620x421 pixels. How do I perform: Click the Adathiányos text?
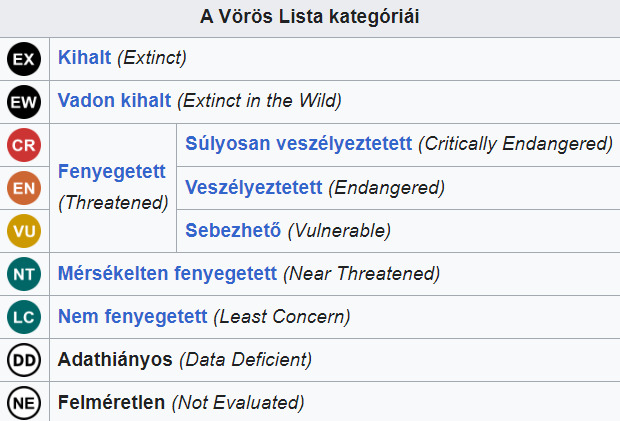pos(115,360)
